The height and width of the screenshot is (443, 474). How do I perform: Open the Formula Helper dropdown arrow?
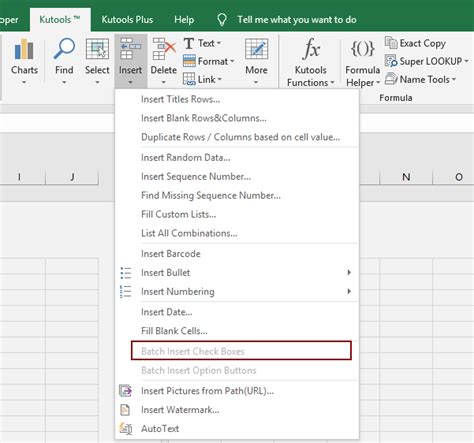click(x=378, y=83)
